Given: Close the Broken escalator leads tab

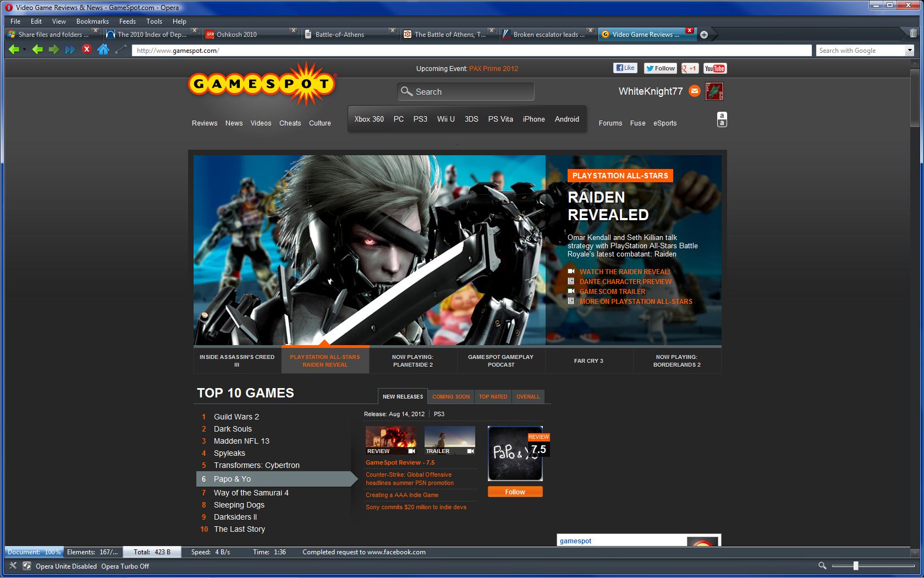Looking at the screenshot, I should point(590,30).
